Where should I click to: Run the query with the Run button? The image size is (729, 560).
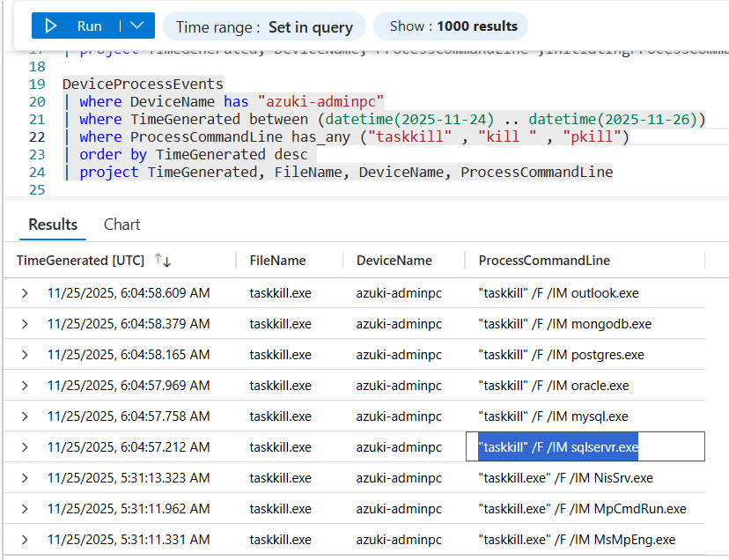[x=76, y=26]
